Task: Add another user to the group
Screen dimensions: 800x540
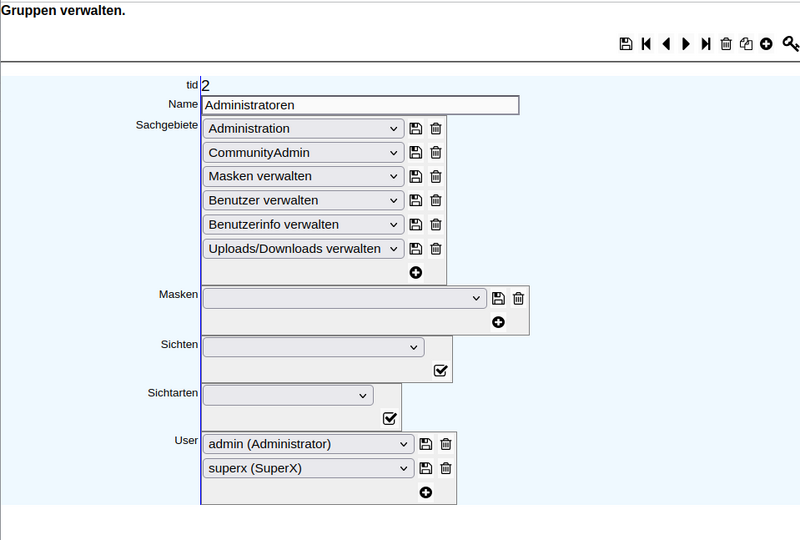Action: click(426, 492)
